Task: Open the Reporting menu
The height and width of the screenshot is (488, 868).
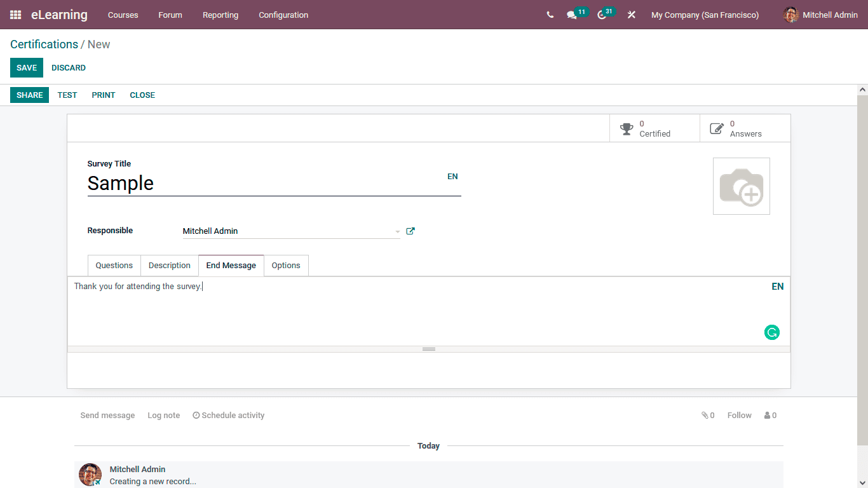Action: (220, 15)
